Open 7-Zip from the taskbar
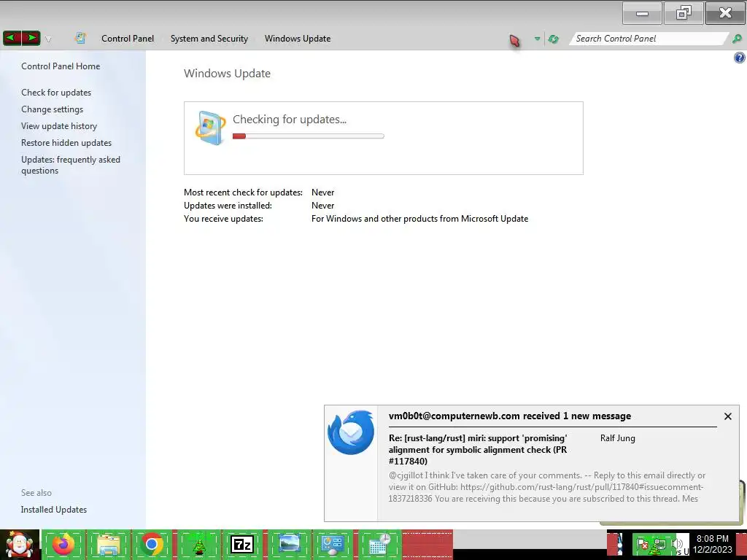This screenshot has width=747, height=560. tap(242, 545)
